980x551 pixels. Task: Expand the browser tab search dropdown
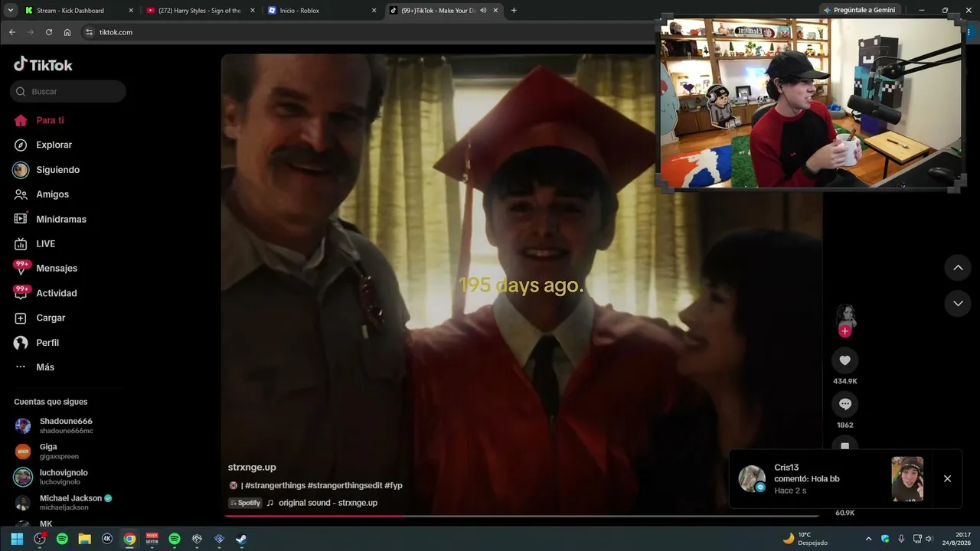coord(12,11)
